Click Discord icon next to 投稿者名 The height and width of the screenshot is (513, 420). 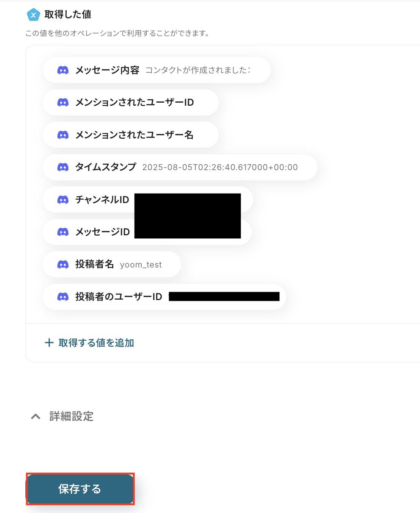click(63, 264)
